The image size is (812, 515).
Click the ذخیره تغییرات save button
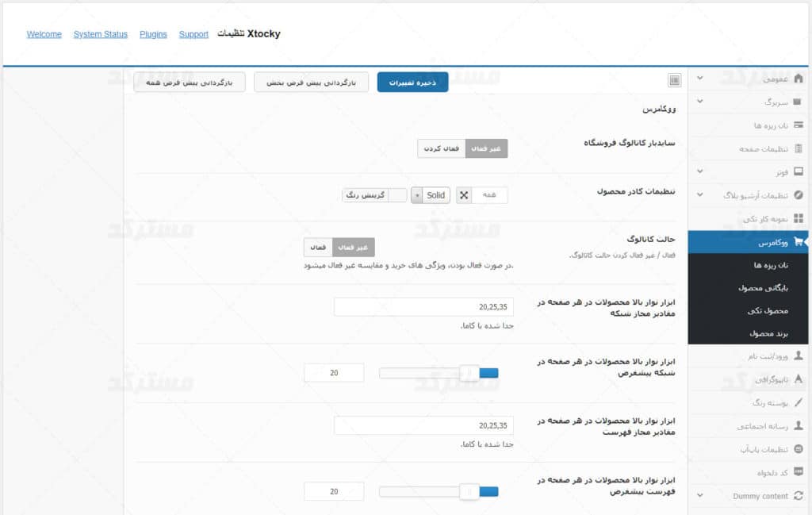click(x=412, y=83)
